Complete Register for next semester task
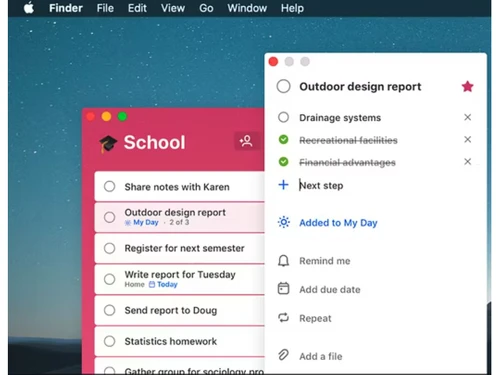This screenshot has width=500, height=375. 109,248
